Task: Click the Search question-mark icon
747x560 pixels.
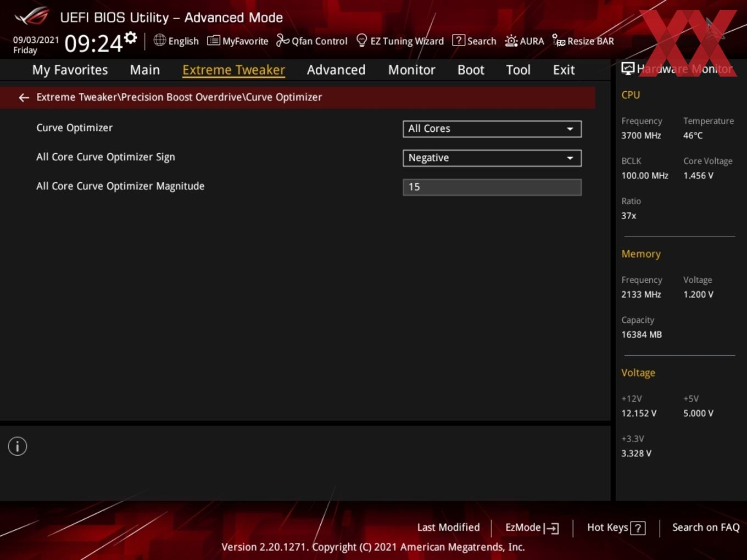Action: 458,40
